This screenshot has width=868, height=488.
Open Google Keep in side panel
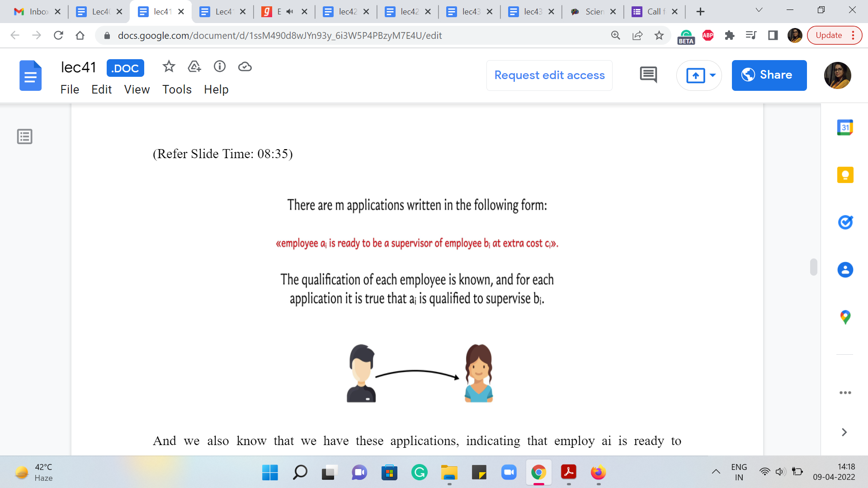[x=845, y=175]
